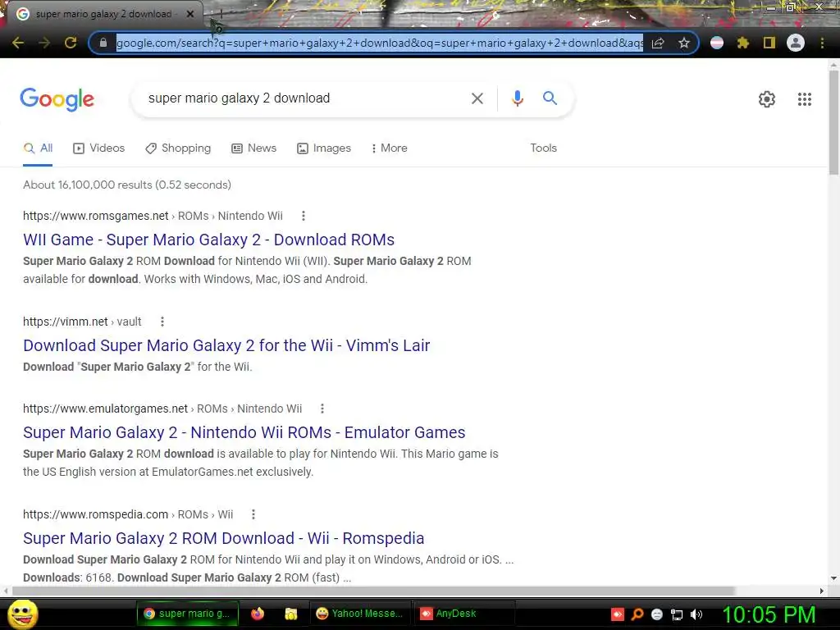The width and height of the screenshot is (840, 630).
Task: Click the 'About 16,100,000 results' text
Action: 127,185
